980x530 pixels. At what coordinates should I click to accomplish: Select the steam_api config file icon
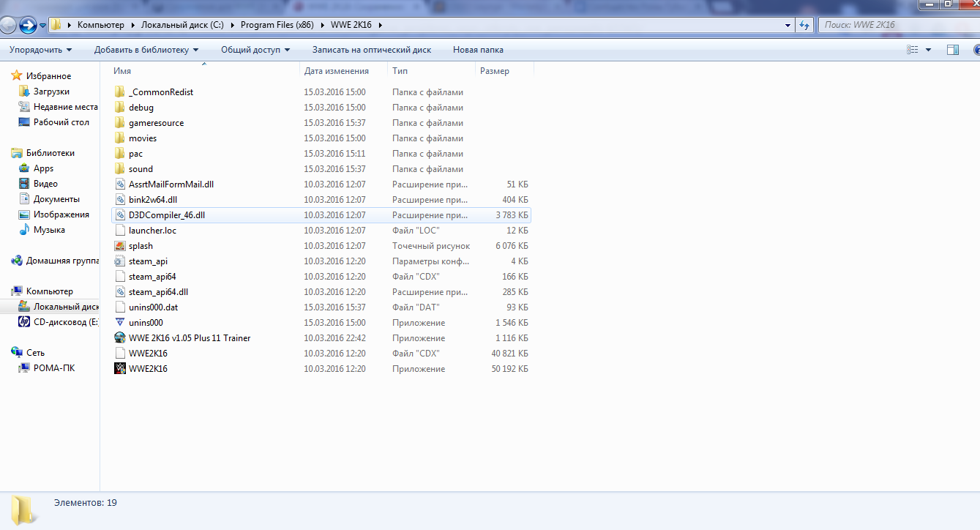(121, 261)
